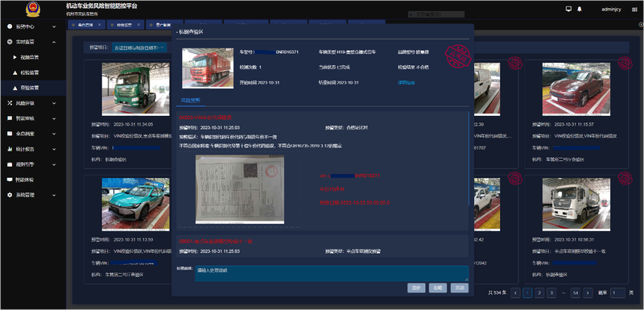
Task: Click the police emblem logo in header
Action: click(33, 9)
